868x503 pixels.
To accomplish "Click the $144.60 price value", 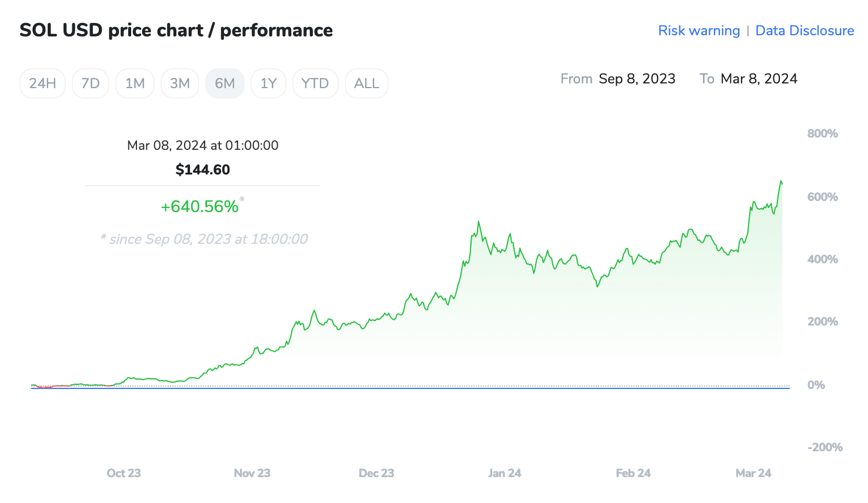I will pos(203,170).
